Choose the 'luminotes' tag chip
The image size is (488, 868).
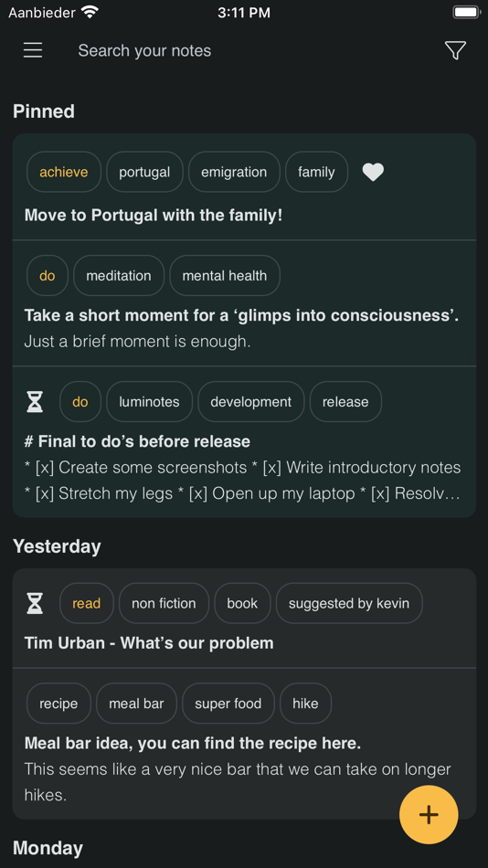(149, 401)
